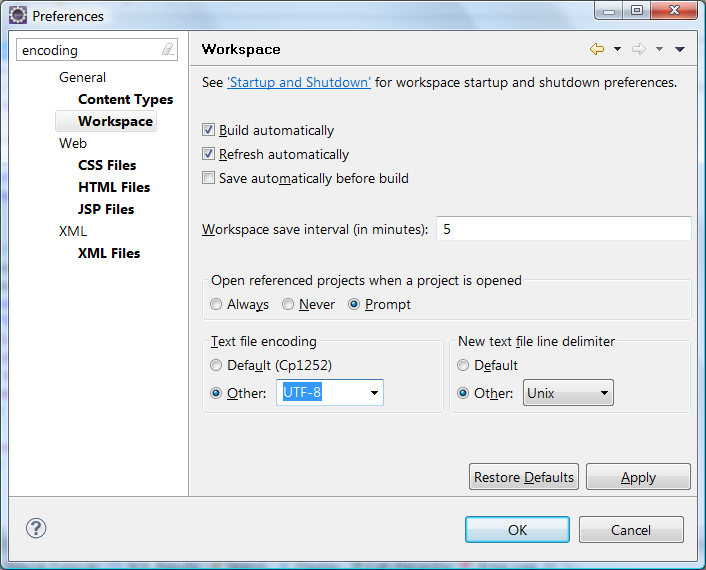Follow the 'Startup and Shutdown' link
The height and width of the screenshot is (570, 706).
(x=299, y=82)
